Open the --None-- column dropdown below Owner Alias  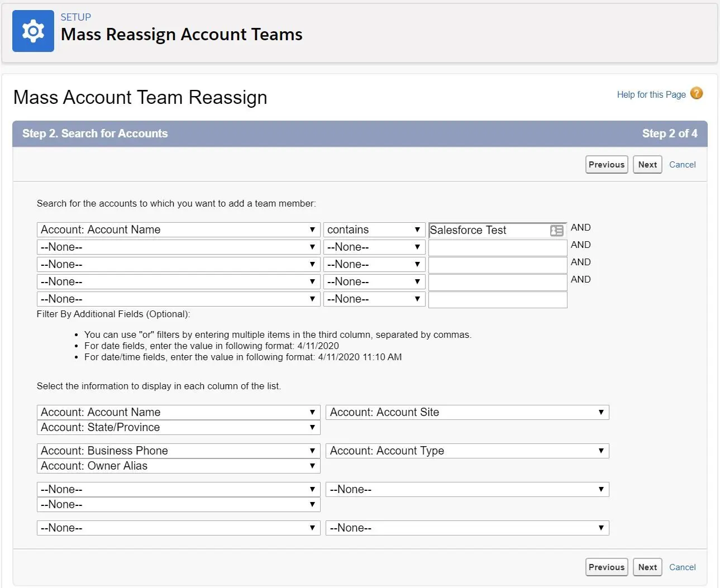pyautogui.click(x=179, y=490)
